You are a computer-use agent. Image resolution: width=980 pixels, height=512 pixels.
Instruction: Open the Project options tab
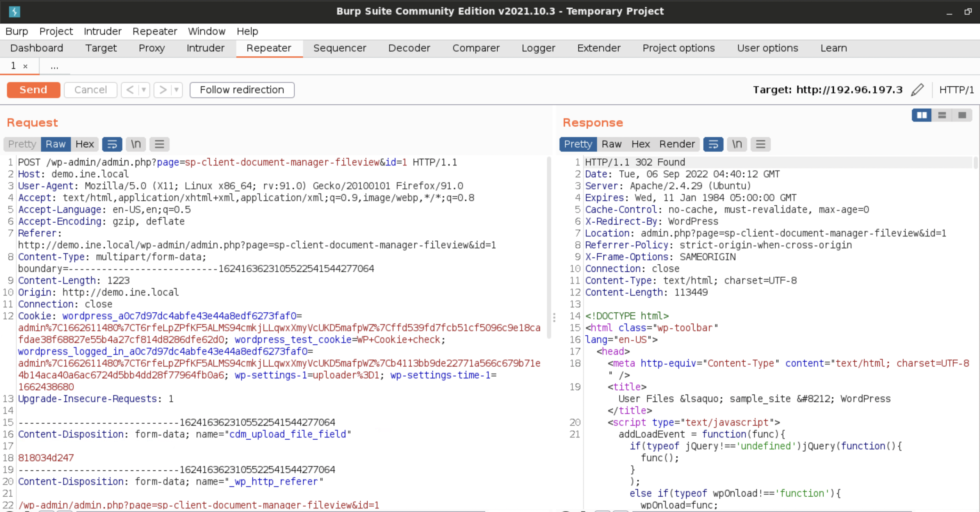coord(679,47)
